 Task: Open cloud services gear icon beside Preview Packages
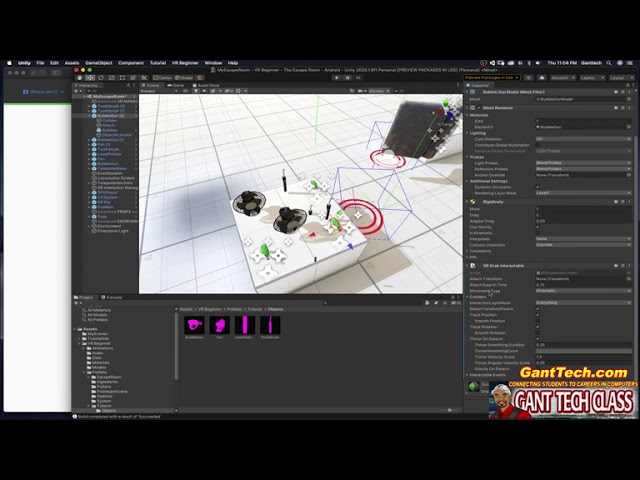click(529, 78)
